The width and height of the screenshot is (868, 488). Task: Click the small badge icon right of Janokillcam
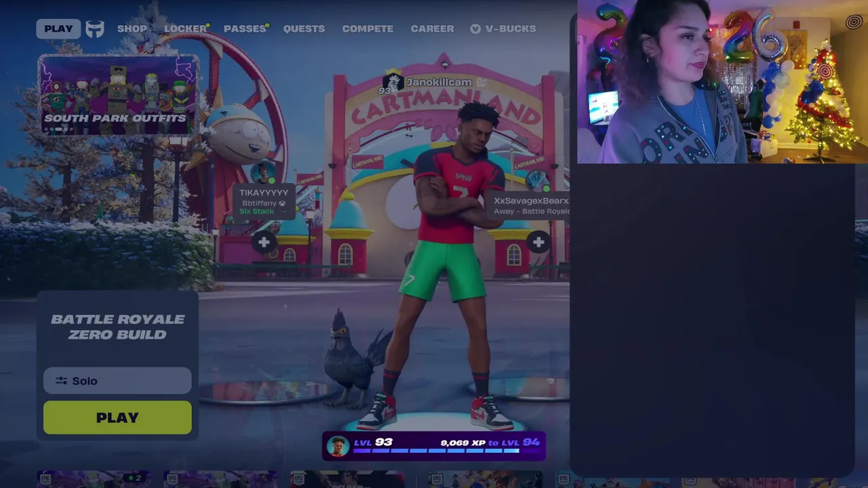click(481, 82)
